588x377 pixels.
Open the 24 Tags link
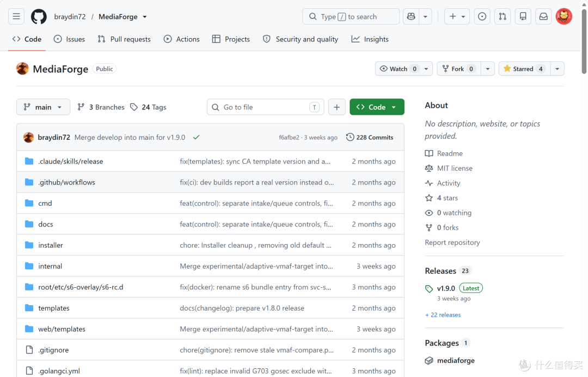pyautogui.click(x=148, y=107)
